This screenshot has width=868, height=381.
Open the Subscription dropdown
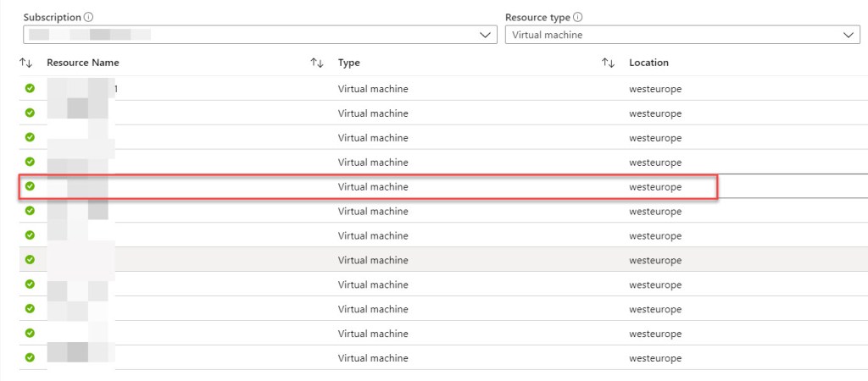pos(259,35)
